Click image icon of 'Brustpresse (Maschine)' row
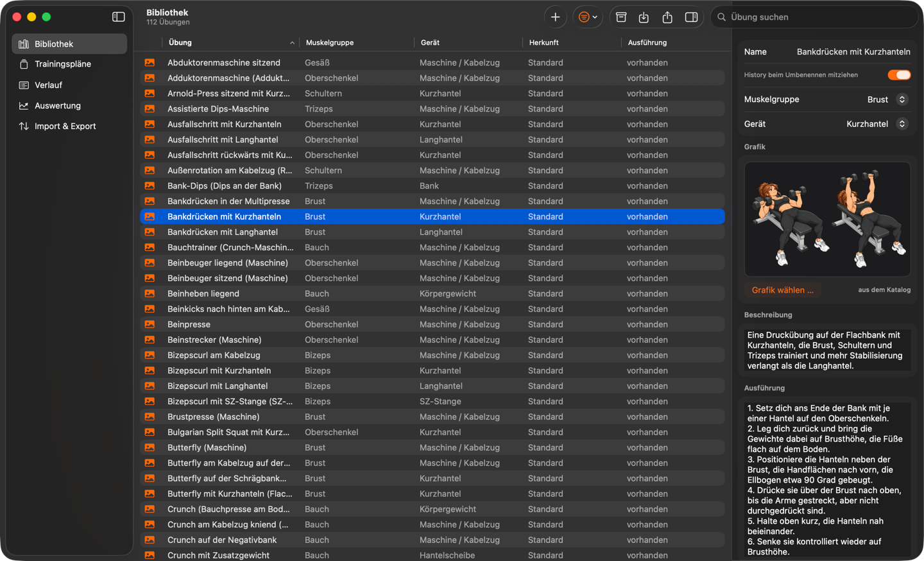The image size is (924, 561). point(150,417)
